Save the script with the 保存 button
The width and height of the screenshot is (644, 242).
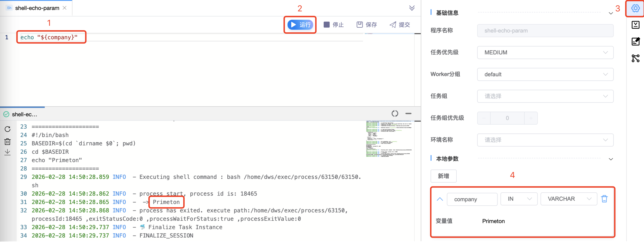pyautogui.click(x=366, y=25)
